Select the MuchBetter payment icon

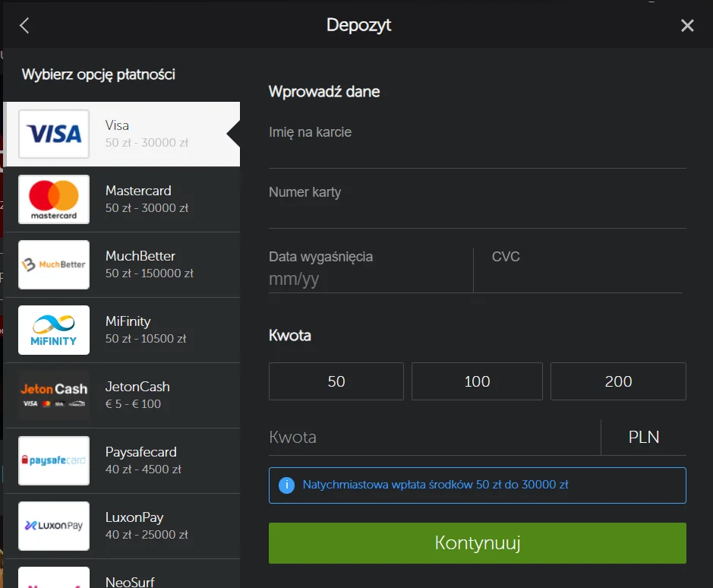pyautogui.click(x=53, y=264)
